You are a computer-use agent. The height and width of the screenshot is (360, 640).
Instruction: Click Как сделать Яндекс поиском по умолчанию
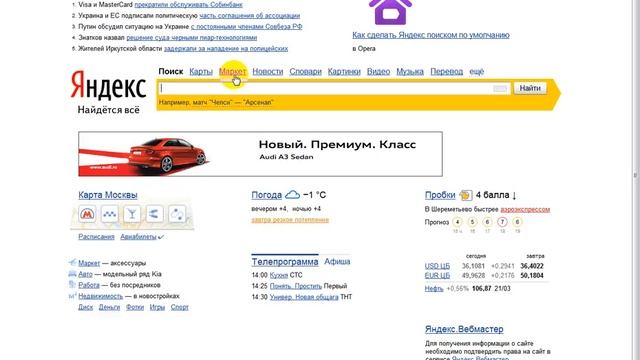[x=431, y=35]
